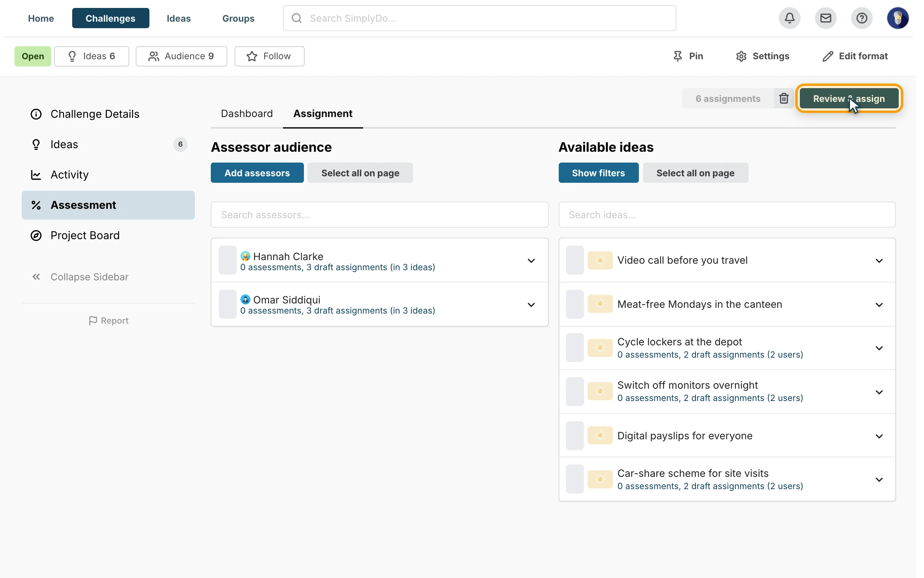
Task: Go to the Home navigation item
Action: (41, 18)
